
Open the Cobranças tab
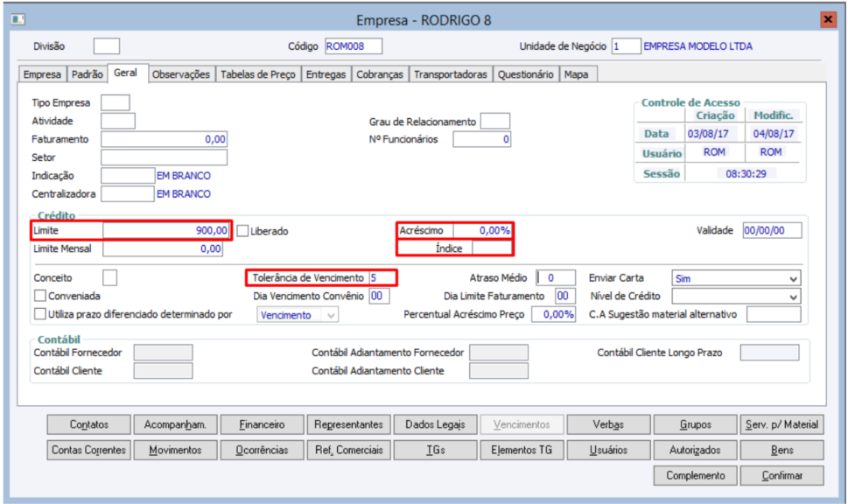click(380, 74)
